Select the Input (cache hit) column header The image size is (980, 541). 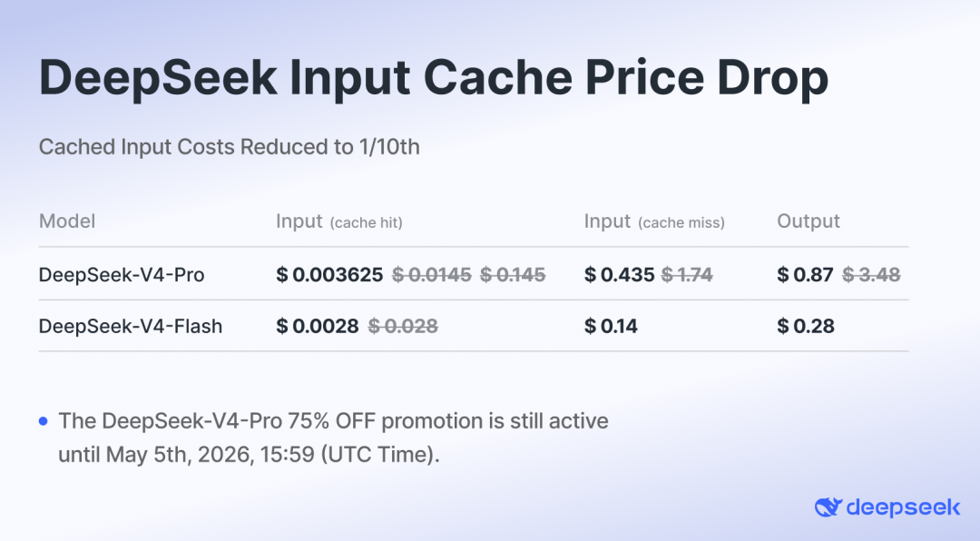[338, 221]
